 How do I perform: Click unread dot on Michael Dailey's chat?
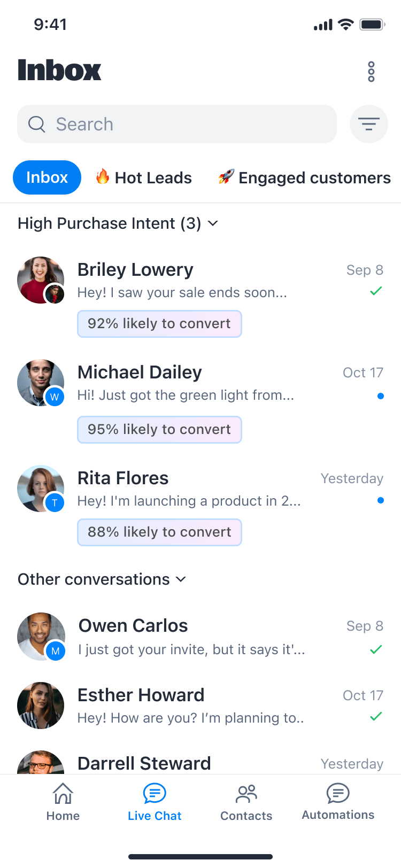point(380,396)
